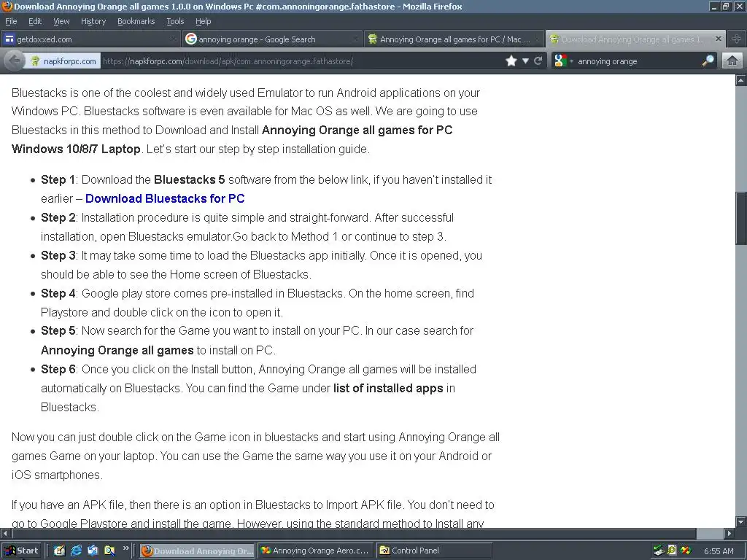Click the bold 'Bluestacks 5' text
Screen dimensions: 747x560
coord(189,179)
